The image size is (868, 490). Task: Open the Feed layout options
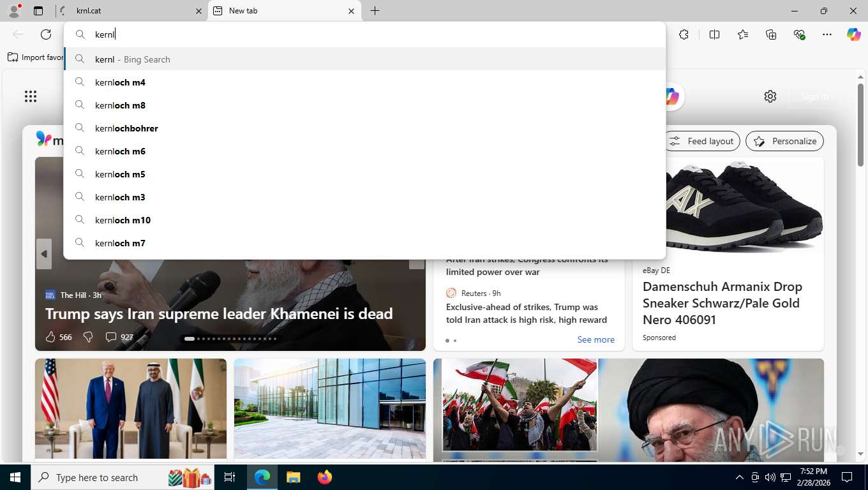pyautogui.click(x=702, y=141)
